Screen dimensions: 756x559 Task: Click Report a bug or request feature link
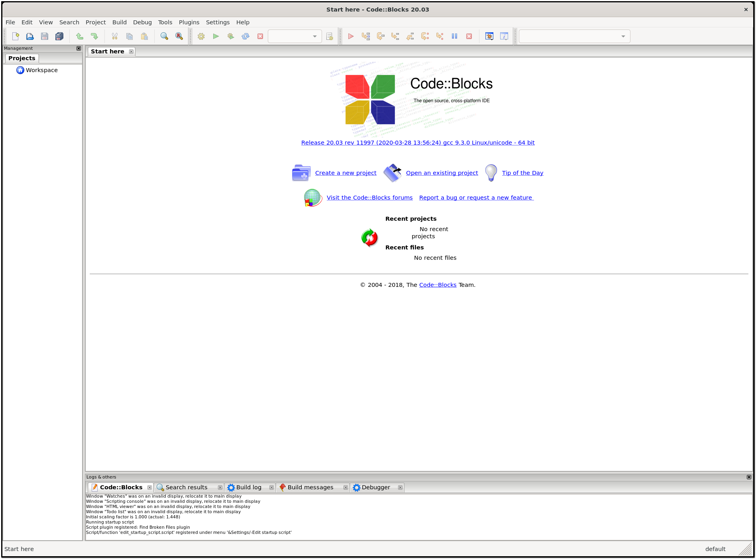coord(476,198)
